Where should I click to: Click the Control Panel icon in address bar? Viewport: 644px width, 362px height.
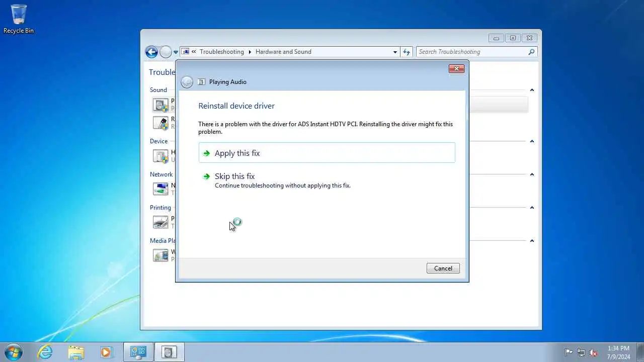pyautogui.click(x=186, y=52)
